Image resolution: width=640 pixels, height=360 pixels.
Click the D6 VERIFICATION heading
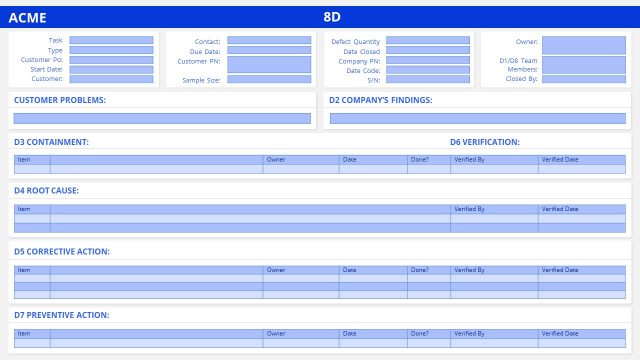pyautogui.click(x=484, y=142)
